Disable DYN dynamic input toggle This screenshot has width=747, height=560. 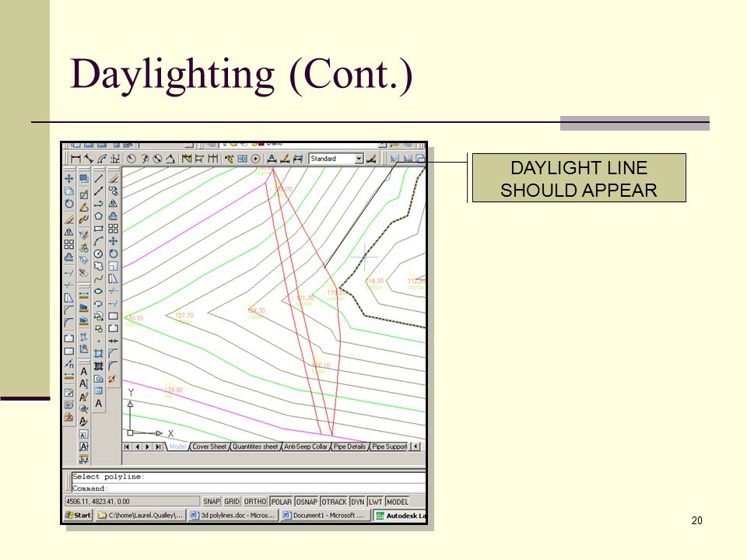pos(358,502)
